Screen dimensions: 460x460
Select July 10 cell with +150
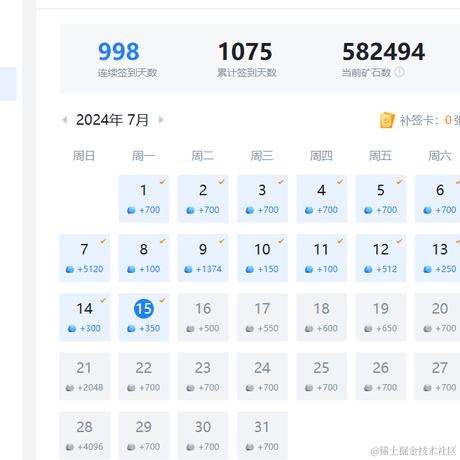263,258
